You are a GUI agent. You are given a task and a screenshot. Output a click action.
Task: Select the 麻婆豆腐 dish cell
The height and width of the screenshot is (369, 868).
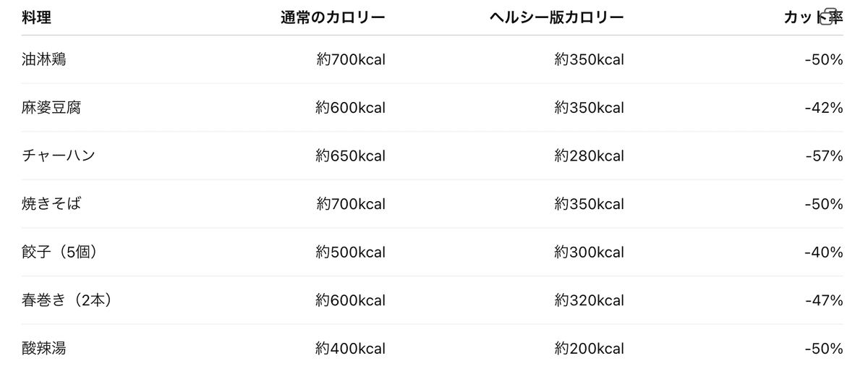coord(51,108)
